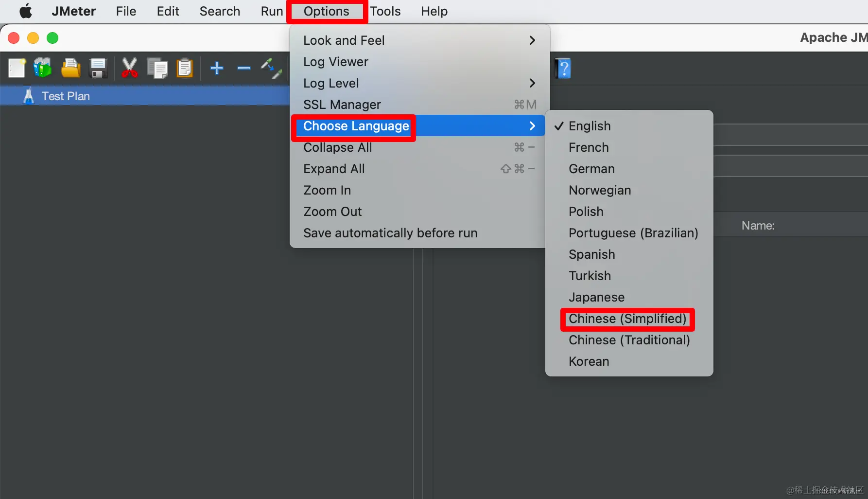Expand the Look and Feel submenu
The height and width of the screenshot is (499, 868).
point(419,40)
